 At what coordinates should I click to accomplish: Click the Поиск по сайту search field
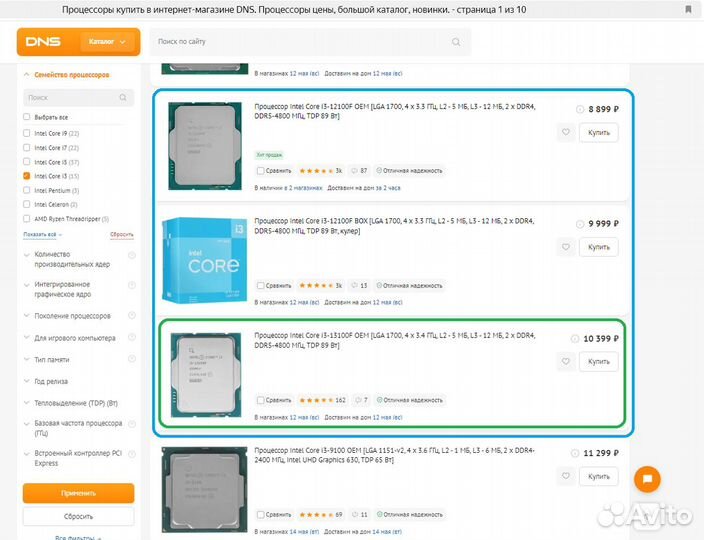(300, 42)
